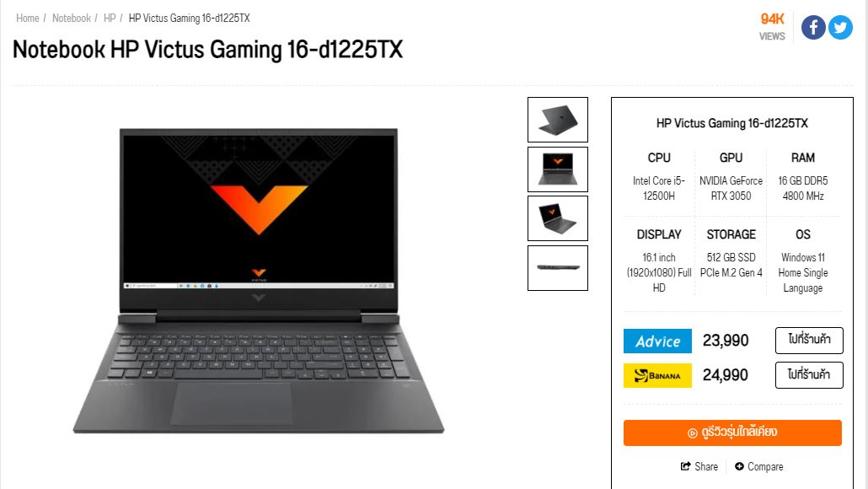
Task: Click the orange similar models review button
Action: pos(732,433)
